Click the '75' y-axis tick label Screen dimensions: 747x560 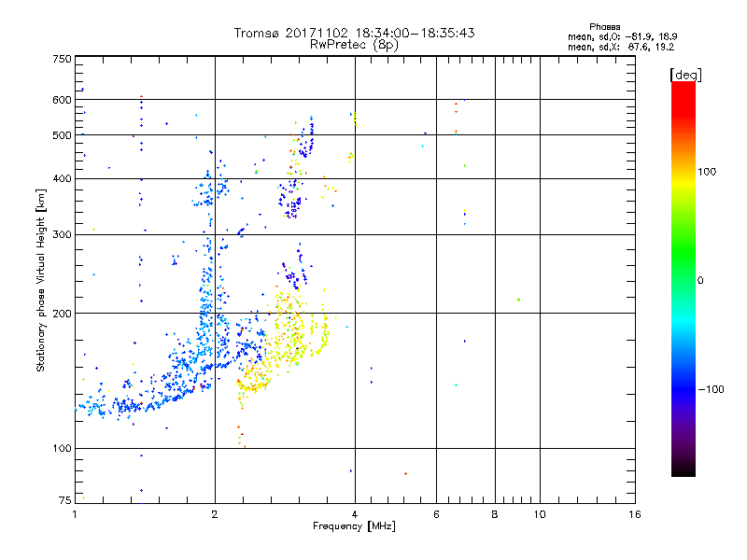click(64, 500)
